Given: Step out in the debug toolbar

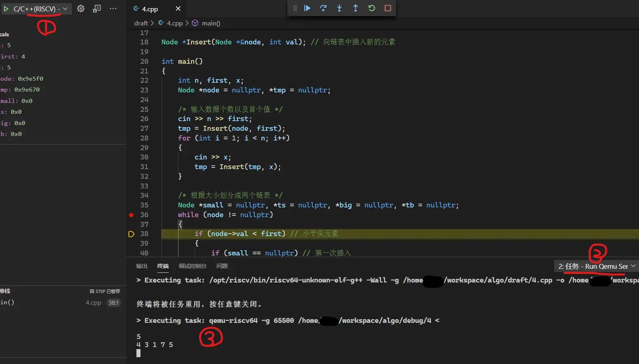Looking at the screenshot, I should [356, 8].
